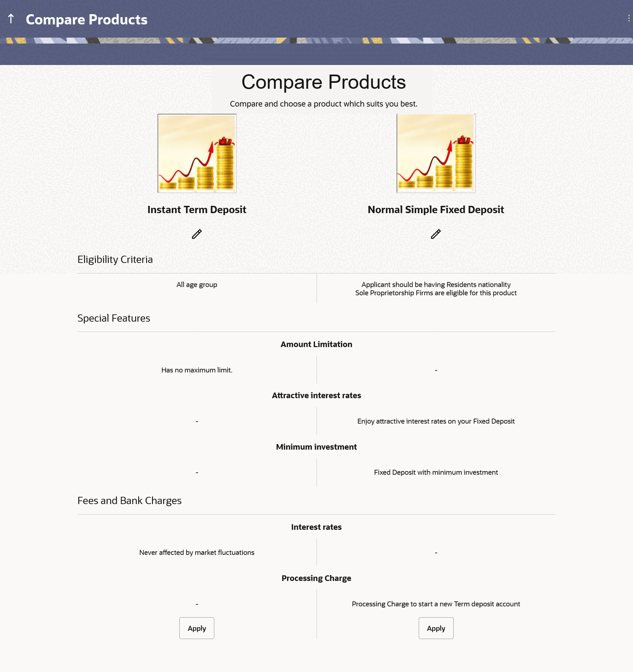This screenshot has width=633, height=672.
Task: Click the Fees and Bank Charges section heading
Action: [129, 501]
